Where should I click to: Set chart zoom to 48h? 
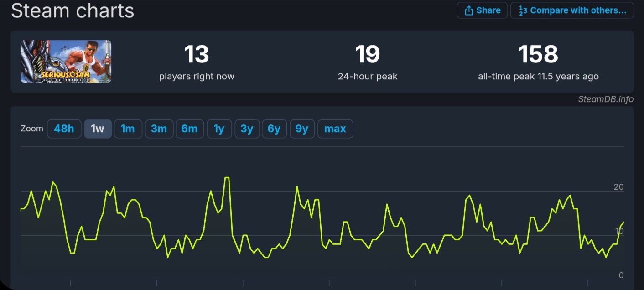point(64,129)
